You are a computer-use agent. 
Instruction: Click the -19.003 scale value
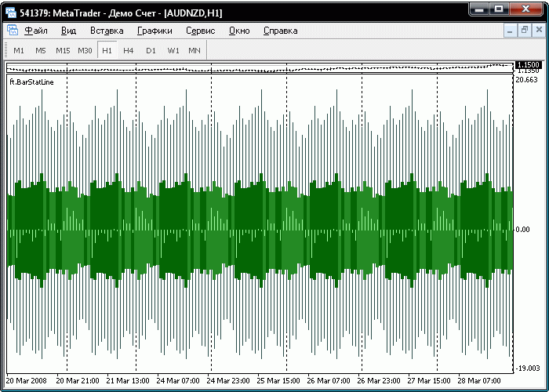[528, 368]
